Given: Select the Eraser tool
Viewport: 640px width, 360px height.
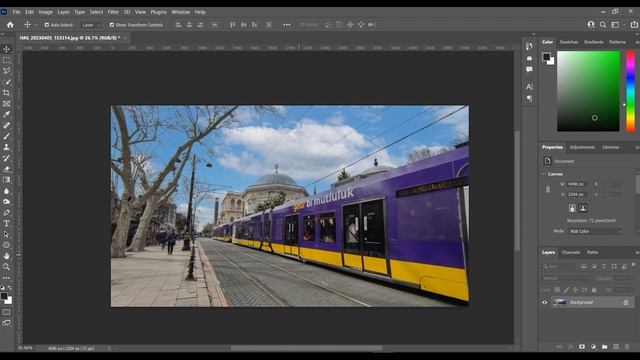Looking at the screenshot, I should tap(7, 169).
